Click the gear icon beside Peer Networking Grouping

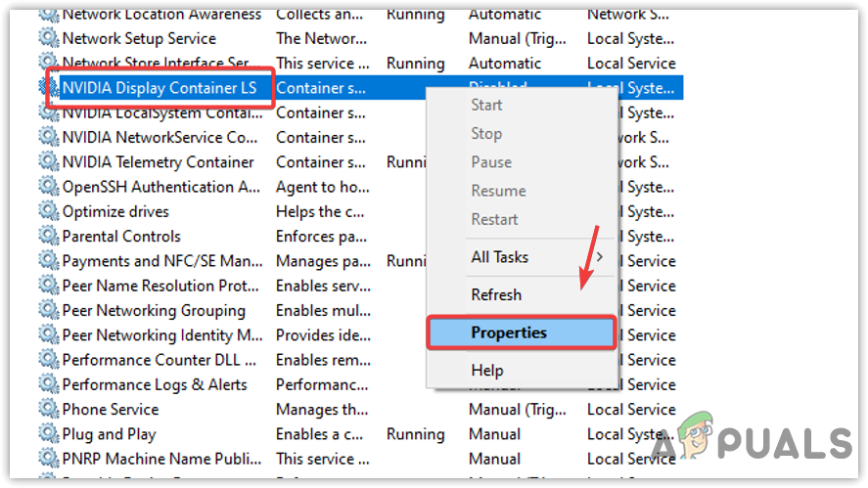[49, 310]
